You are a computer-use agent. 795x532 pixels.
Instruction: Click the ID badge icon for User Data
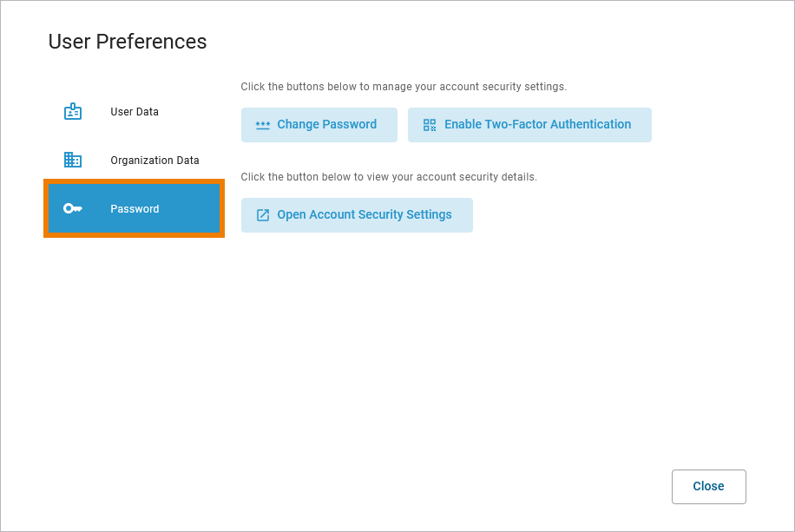(73, 112)
